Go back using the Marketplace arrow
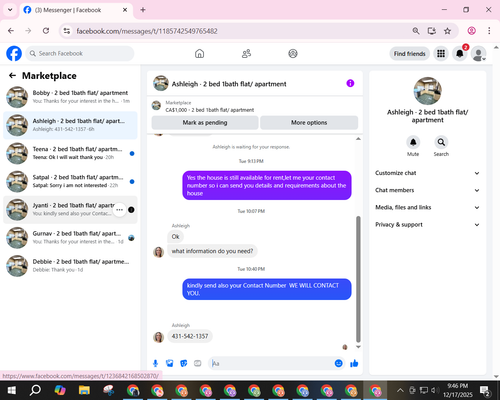 pyautogui.click(x=12, y=76)
